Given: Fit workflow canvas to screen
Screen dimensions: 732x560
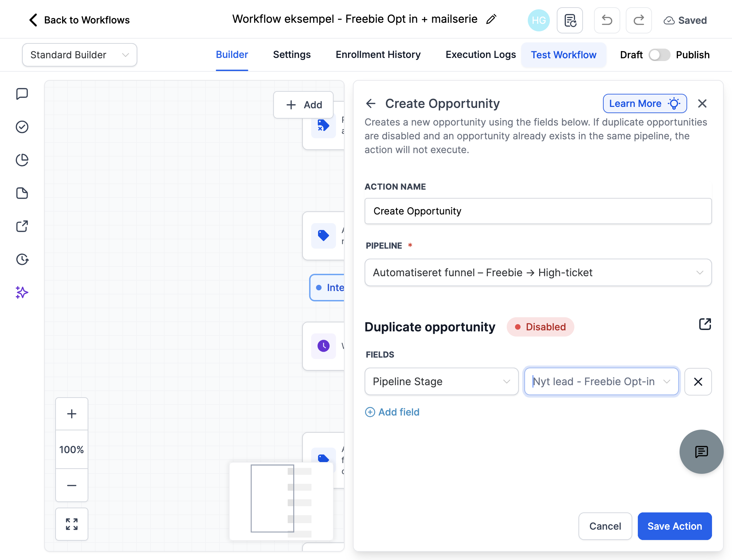Looking at the screenshot, I should click(72, 524).
